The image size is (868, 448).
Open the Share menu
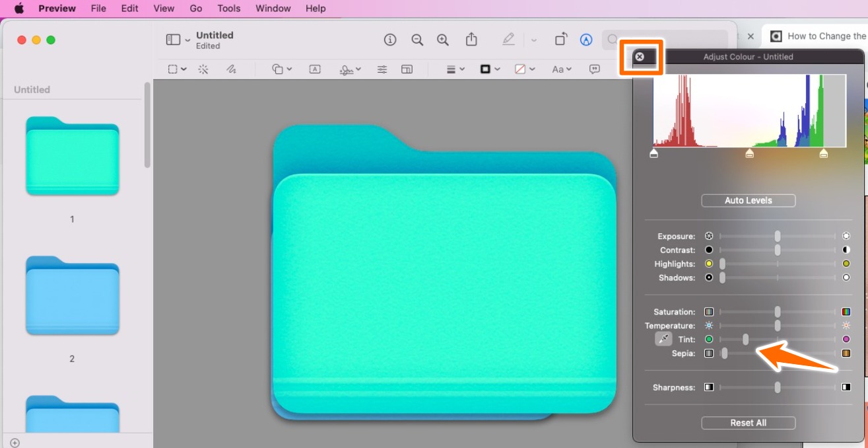pyautogui.click(x=471, y=40)
